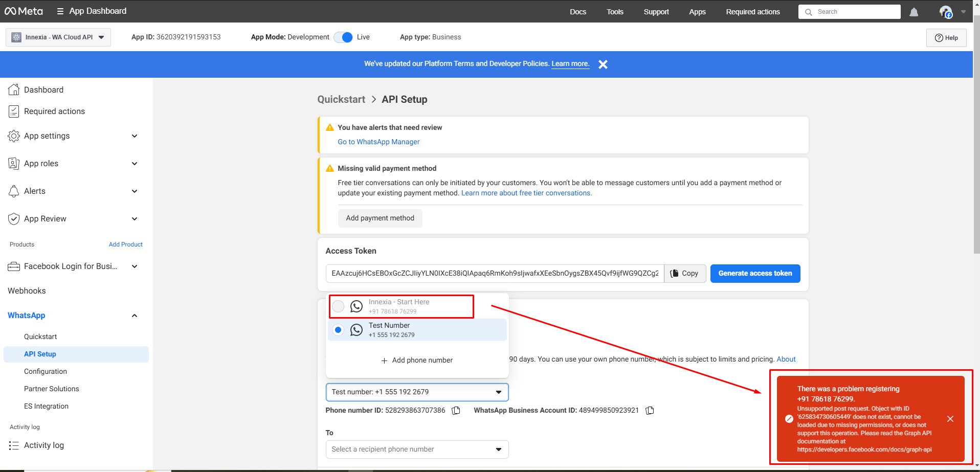This screenshot has width=980, height=472.
Task: Click the Help button
Action: click(x=946, y=38)
